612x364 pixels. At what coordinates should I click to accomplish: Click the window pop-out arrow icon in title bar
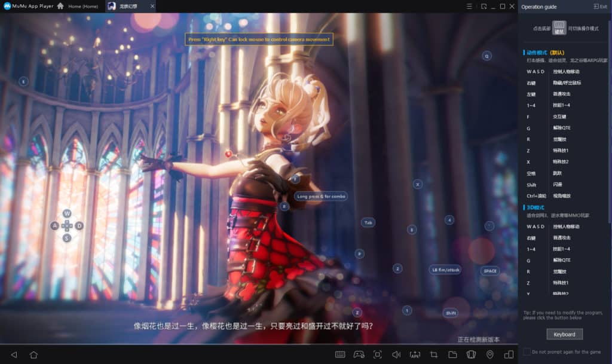[x=484, y=6]
